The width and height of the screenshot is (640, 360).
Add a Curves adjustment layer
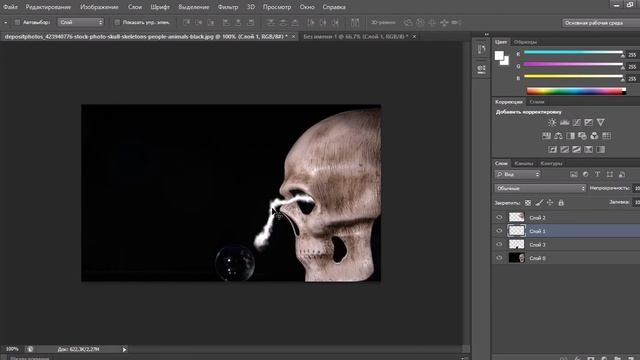(x=576, y=122)
